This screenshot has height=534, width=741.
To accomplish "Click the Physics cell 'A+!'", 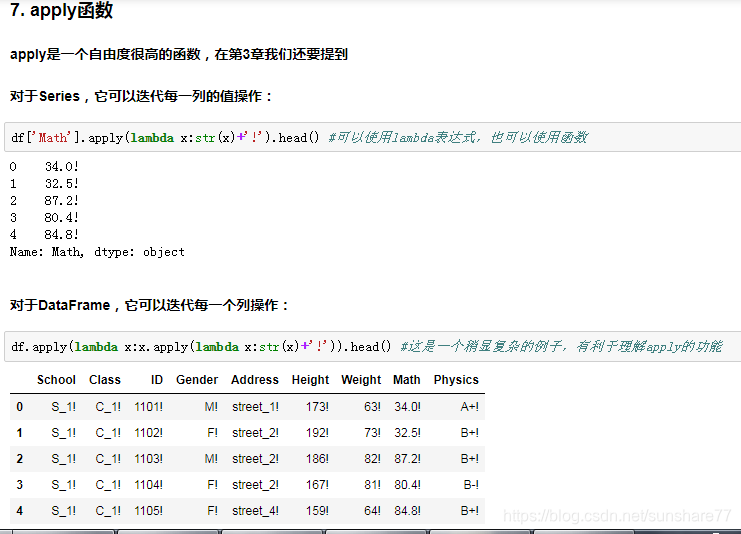I will coord(470,407).
